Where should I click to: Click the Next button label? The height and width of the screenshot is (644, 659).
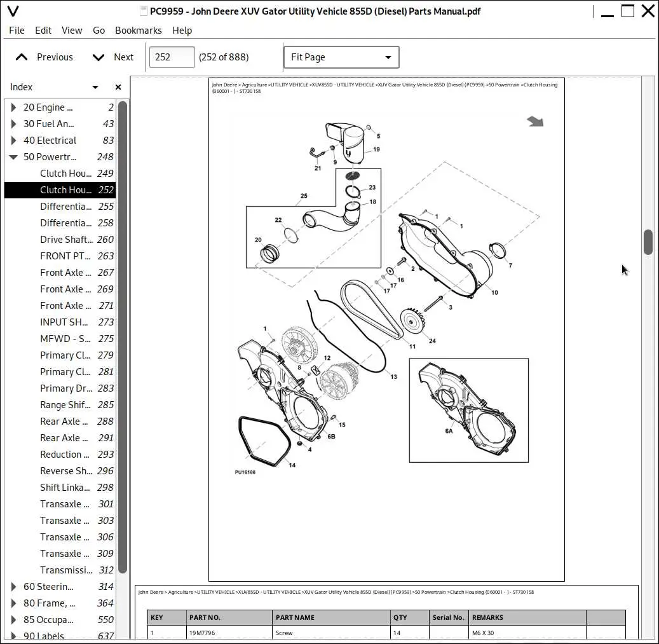[x=123, y=57]
